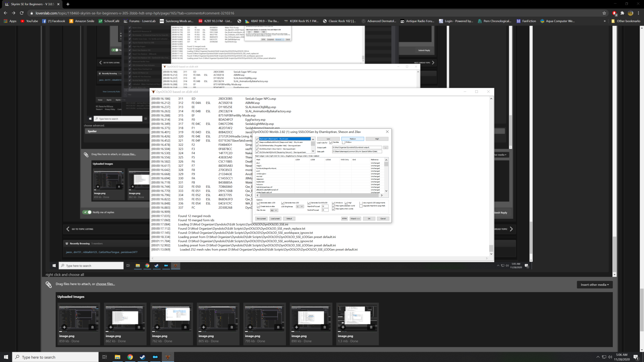The height and width of the screenshot is (362, 644).
Task: Open the Extensions puzzle-piece menu
Action: pos(622,13)
